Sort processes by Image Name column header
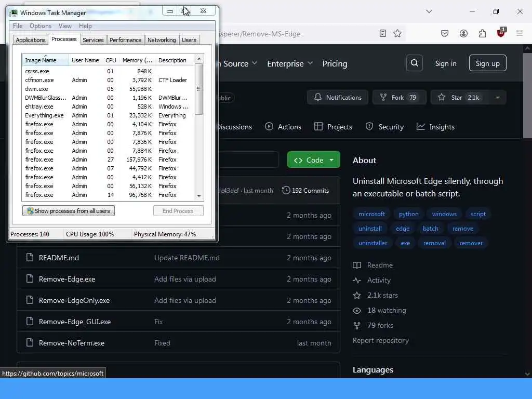Viewport: 532px width, 399px height. (x=46, y=60)
